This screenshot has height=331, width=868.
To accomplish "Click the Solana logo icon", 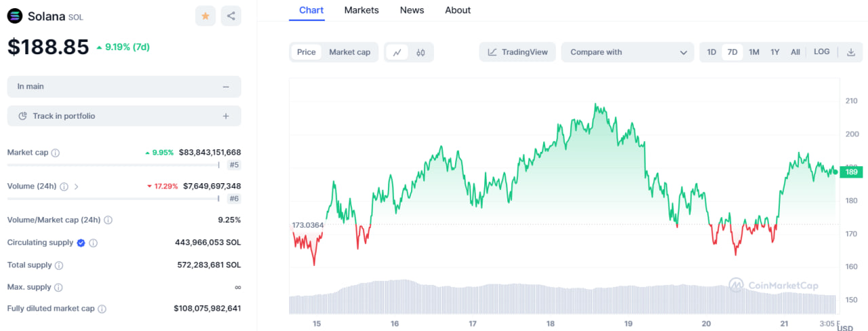I will click(x=15, y=16).
